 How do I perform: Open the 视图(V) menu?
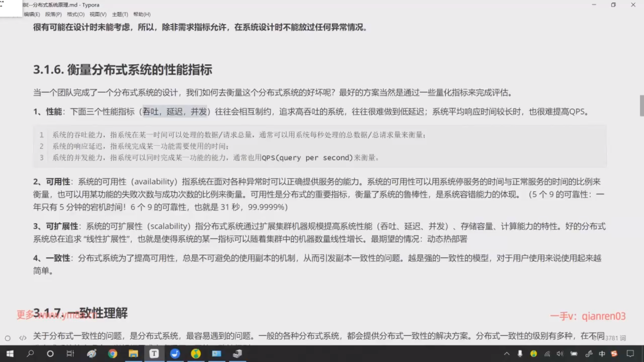coord(98,14)
